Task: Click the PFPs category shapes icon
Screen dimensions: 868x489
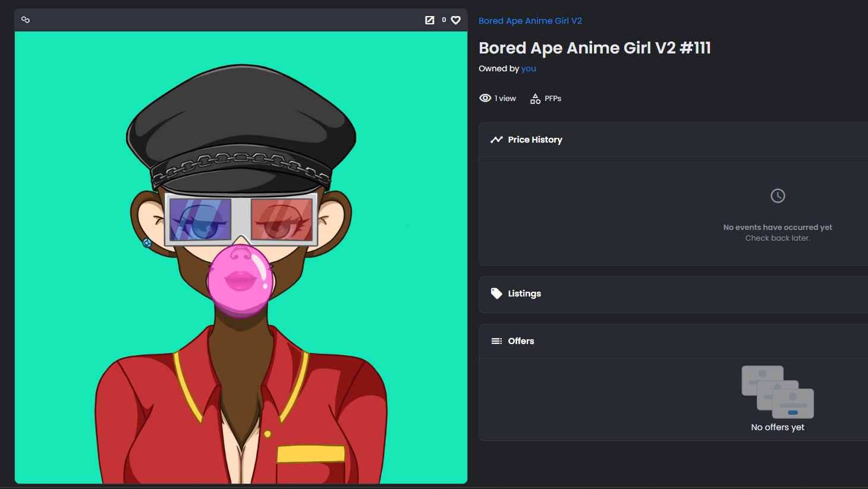Action: click(535, 99)
